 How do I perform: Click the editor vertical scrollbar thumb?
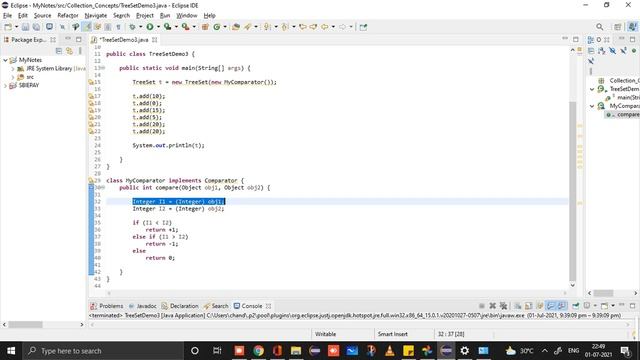572,190
